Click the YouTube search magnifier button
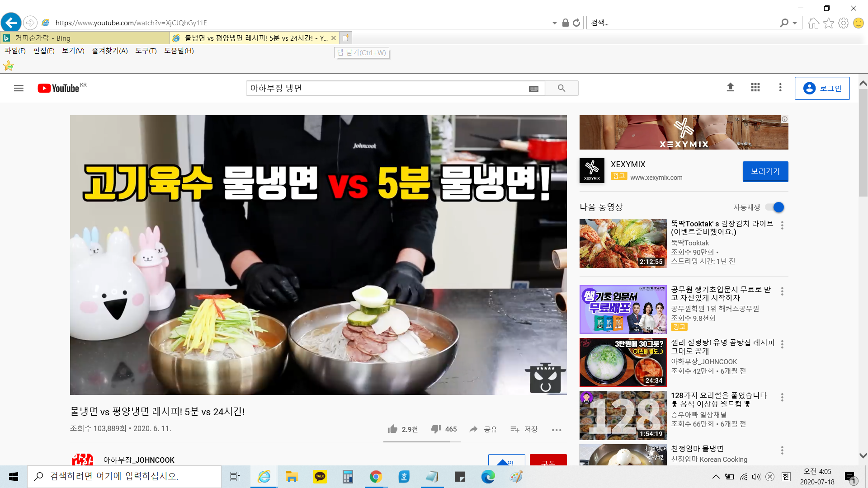Viewport: 868px width, 488px height. (x=561, y=88)
